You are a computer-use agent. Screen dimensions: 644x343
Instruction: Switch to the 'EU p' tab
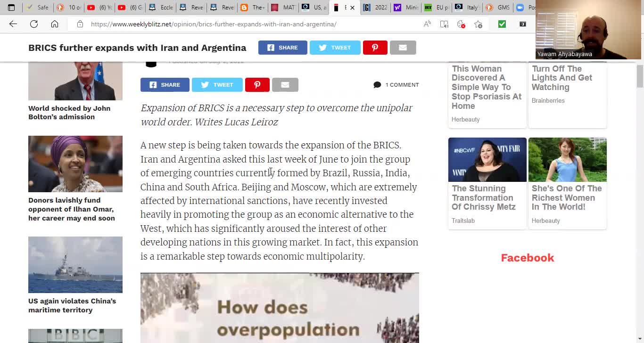436,8
